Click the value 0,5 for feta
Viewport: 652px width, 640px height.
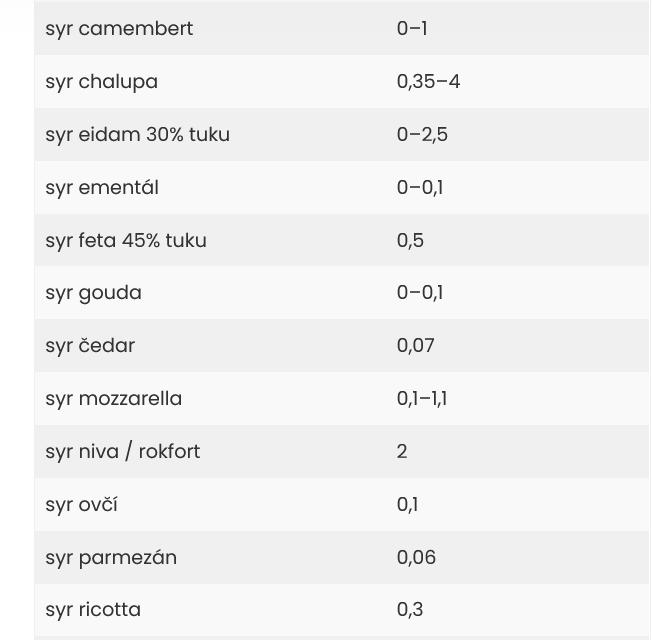tap(410, 241)
